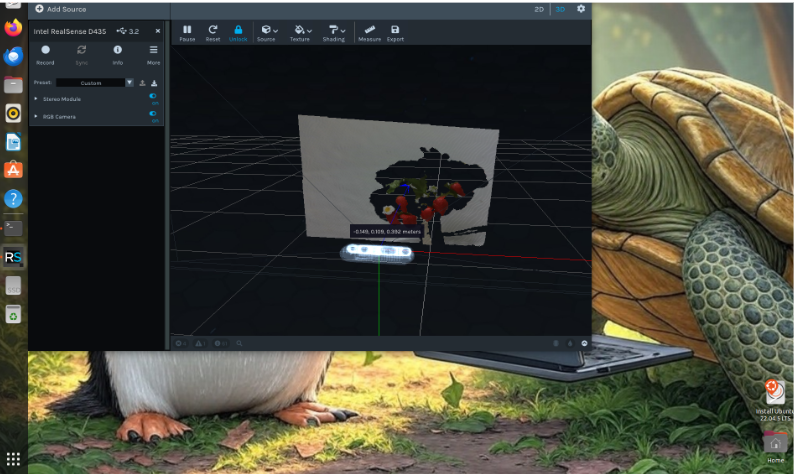
Task: Click the search icon in status bar
Action: pos(239,344)
